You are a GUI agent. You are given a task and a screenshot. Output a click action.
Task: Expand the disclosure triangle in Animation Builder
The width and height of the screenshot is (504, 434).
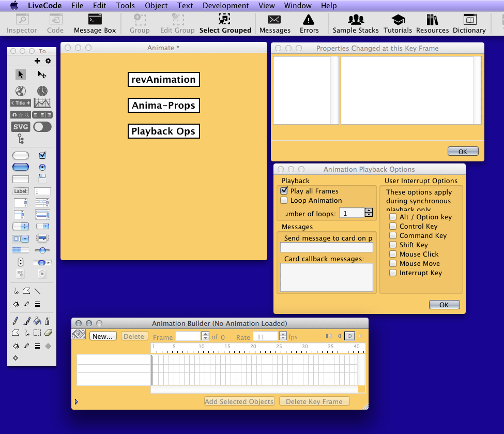tap(76, 401)
